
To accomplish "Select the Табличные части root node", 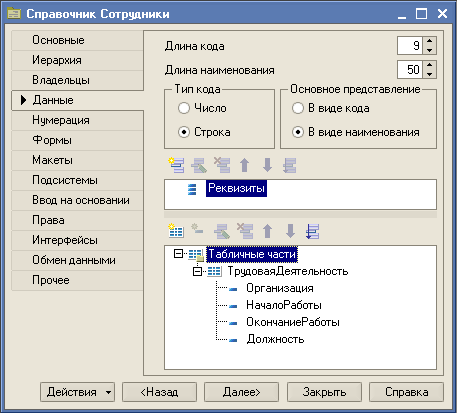I will pos(252,254).
